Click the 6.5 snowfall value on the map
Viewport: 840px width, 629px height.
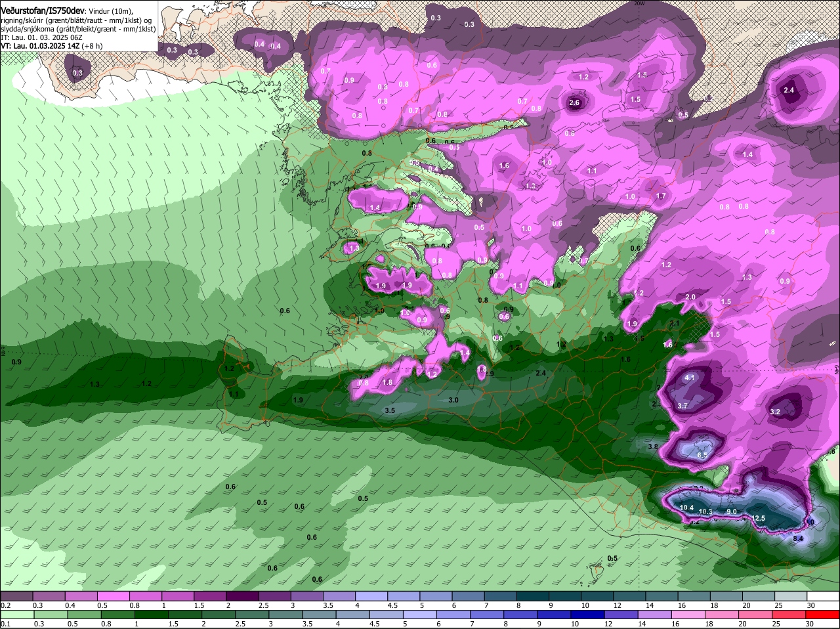702,455
